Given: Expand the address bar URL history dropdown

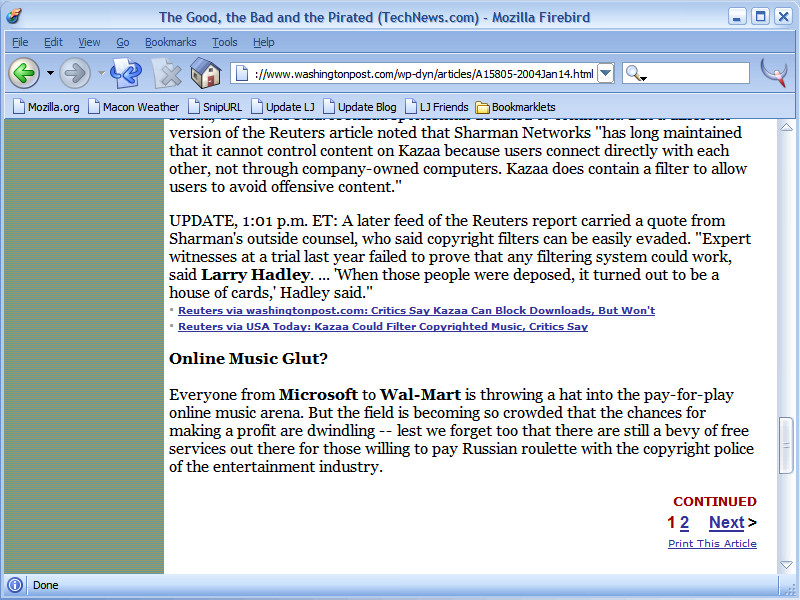Looking at the screenshot, I should coord(606,74).
